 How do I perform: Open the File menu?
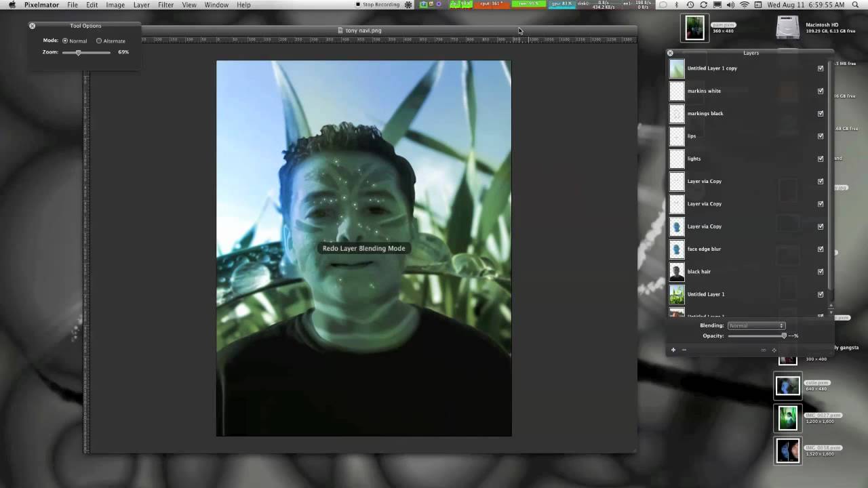tap(72, 5)
